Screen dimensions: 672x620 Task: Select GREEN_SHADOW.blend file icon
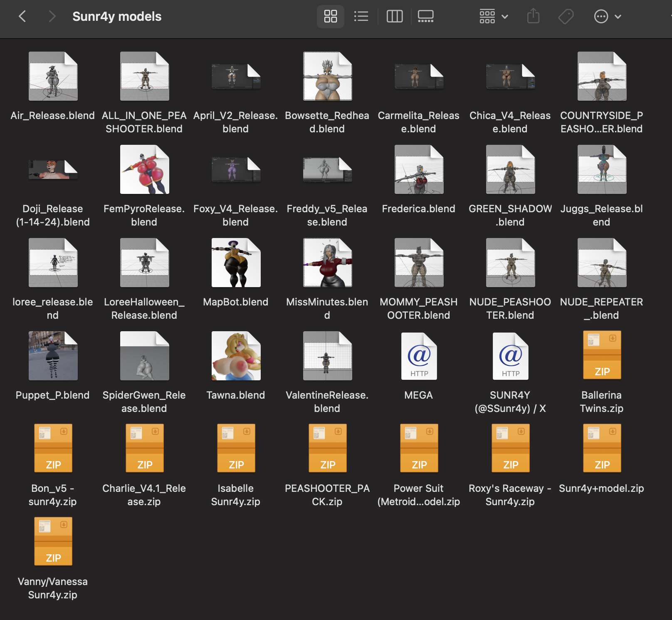click(x=511, y=169)
